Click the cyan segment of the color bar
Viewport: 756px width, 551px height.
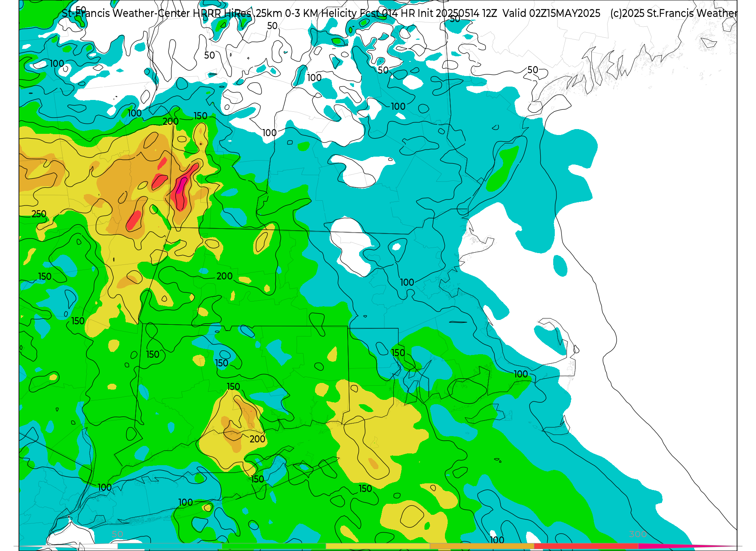[x=170, y=546]
